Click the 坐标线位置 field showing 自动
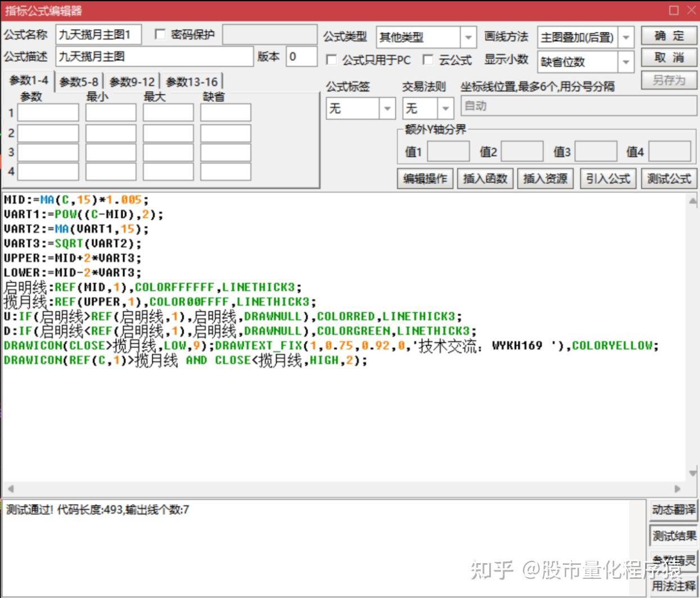 point(578,106)
